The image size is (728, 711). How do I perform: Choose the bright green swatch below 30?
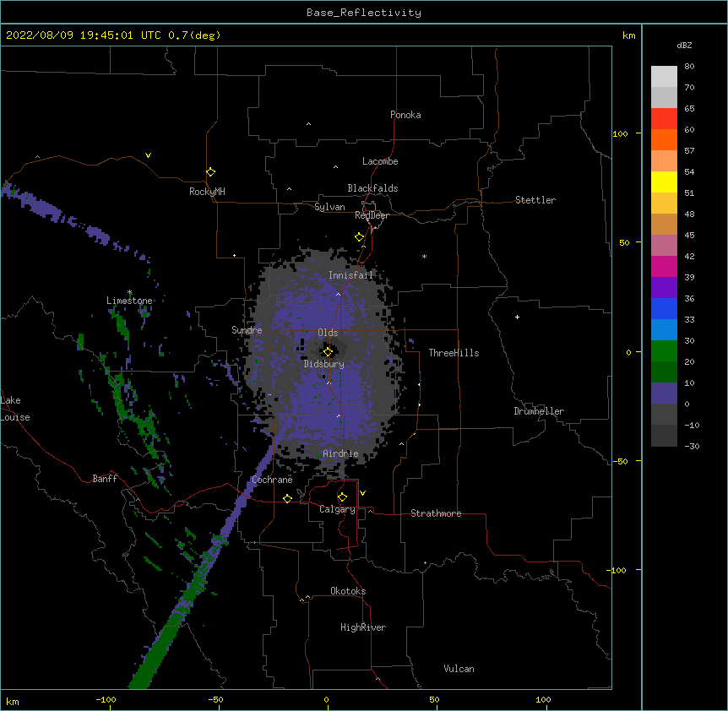pos(664,351)
